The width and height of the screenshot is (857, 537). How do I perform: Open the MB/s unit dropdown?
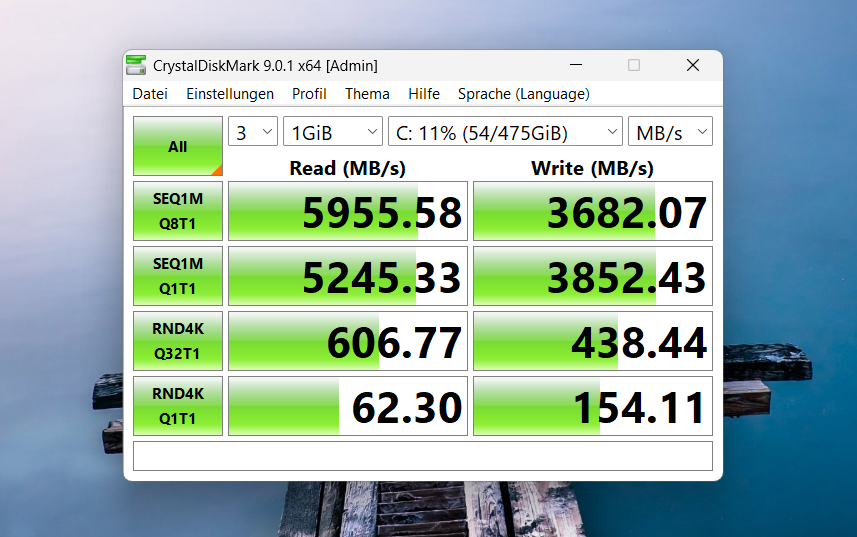click(670, 132)
